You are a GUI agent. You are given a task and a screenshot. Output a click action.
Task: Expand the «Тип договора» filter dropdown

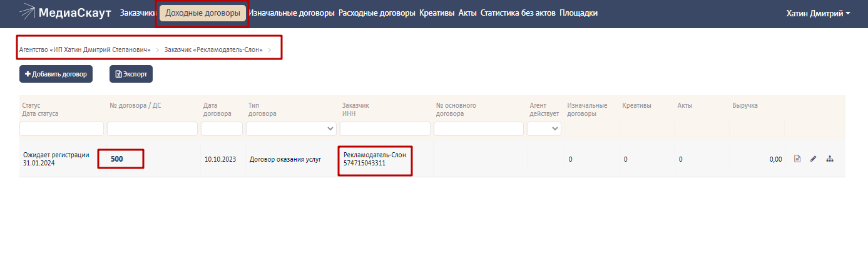coord(291,128)
